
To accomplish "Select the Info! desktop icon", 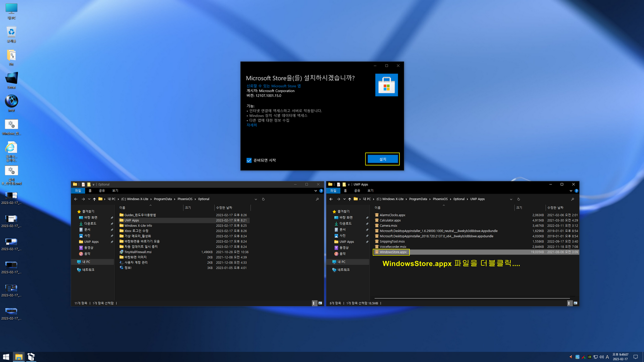I will point(11,104).
